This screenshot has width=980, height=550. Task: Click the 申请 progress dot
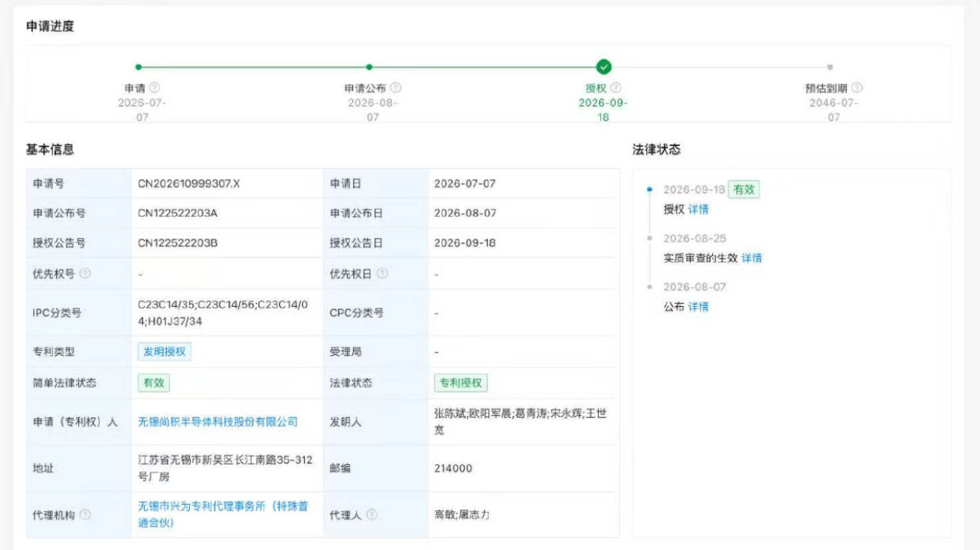139,67
